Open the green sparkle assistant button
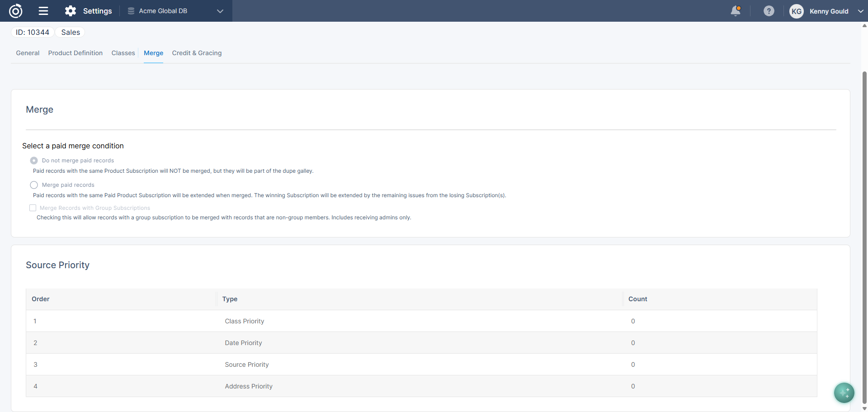 tap(844, 393)
